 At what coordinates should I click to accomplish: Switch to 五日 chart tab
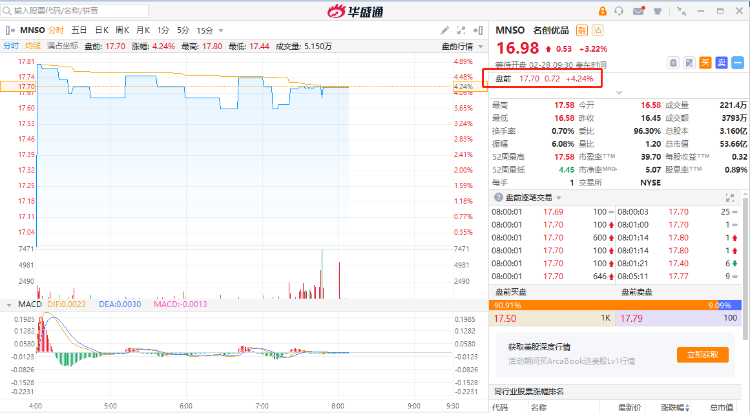pyautogui.click(x=79, y=30)
